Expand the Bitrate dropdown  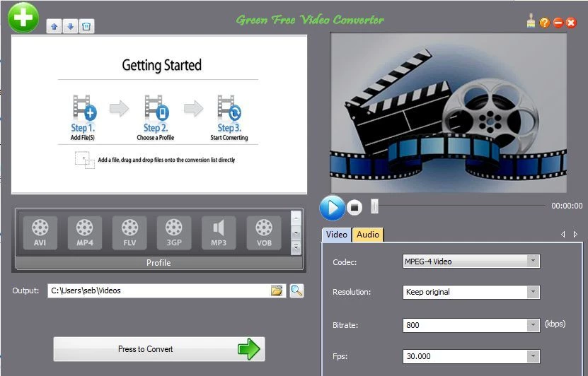[x=532, y=325]
